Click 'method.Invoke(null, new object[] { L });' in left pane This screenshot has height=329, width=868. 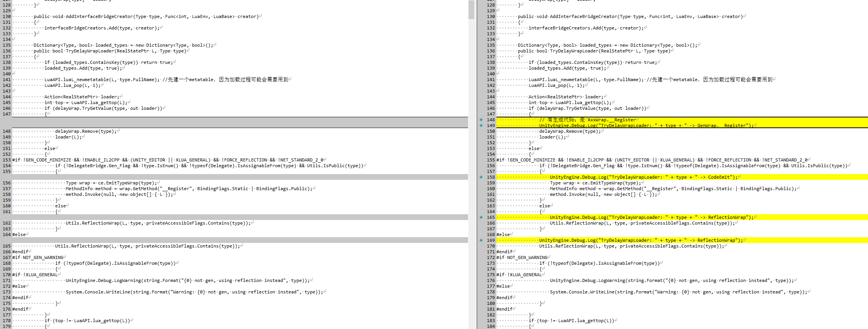tap(120, 194)
